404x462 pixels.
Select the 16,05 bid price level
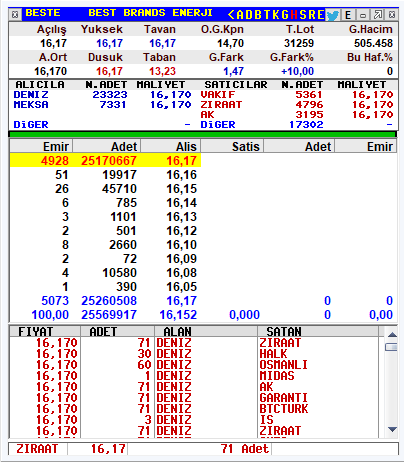[182, 287]
